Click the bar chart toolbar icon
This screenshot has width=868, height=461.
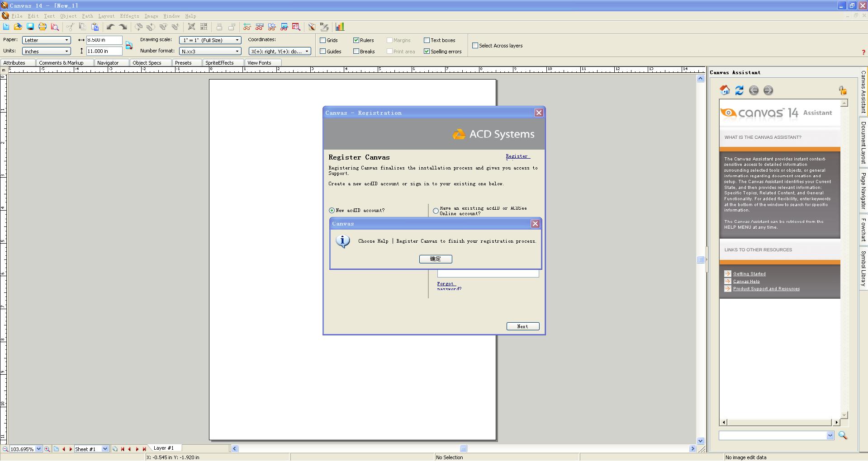[340, 27]
